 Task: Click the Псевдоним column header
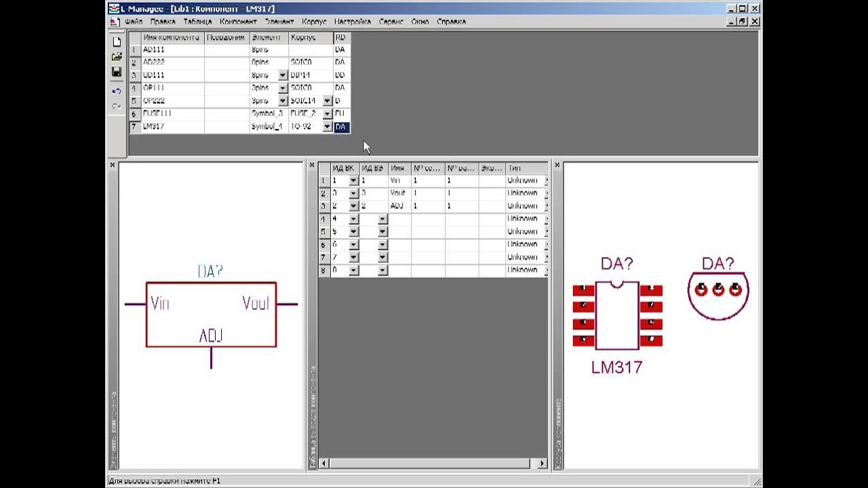(x=226, y=38)
